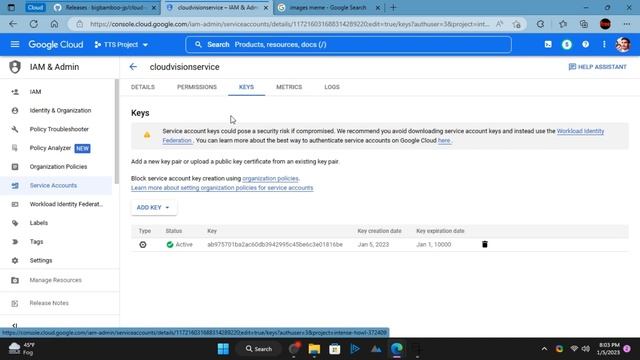Click the Tags sidebar icon

pyautogui.click(x=15, y=242)
